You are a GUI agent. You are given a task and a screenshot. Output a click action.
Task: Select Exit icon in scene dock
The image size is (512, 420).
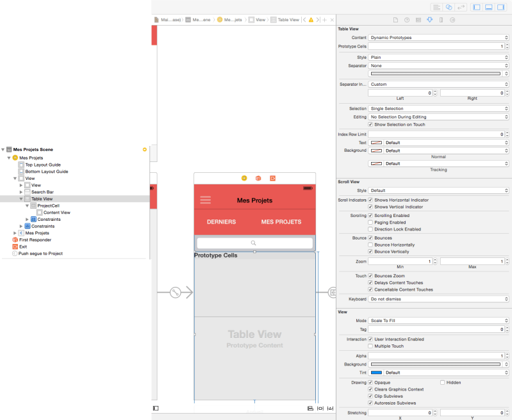pos(272,178)
